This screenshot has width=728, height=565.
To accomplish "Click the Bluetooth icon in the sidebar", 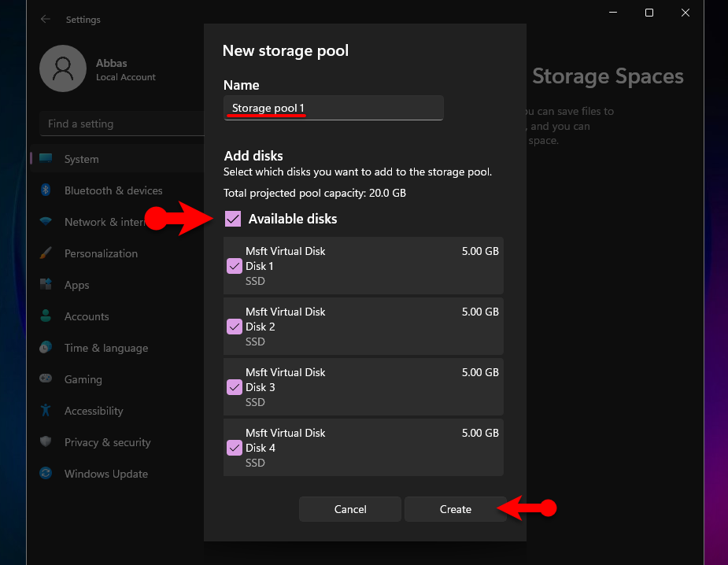I will click(46, 190).
